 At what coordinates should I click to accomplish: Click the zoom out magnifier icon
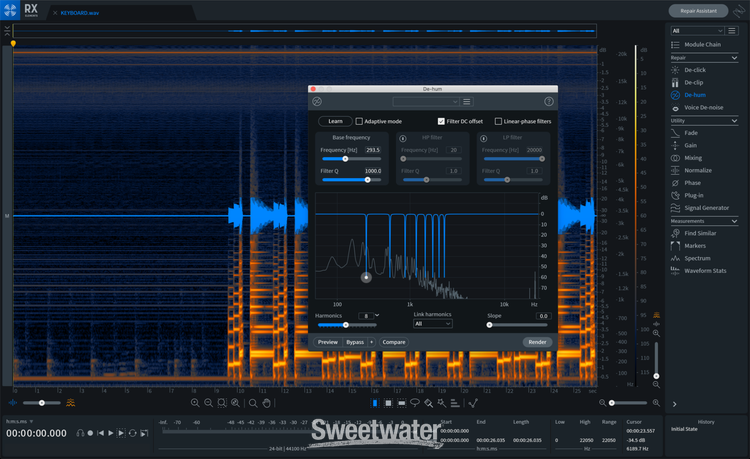(x=209, y=403)
